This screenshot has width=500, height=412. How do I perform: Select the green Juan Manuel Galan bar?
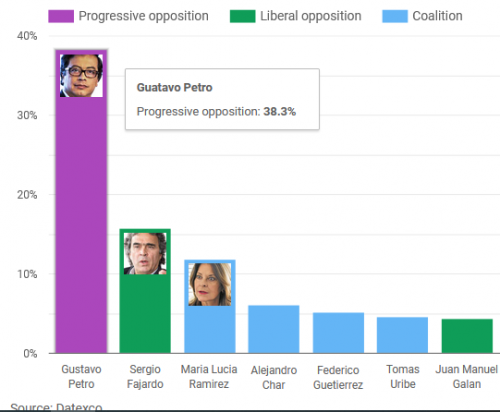point(467,336)
